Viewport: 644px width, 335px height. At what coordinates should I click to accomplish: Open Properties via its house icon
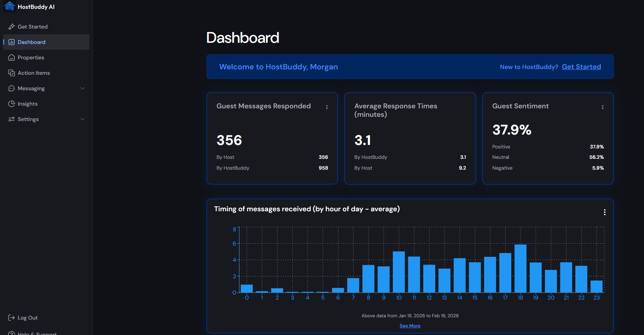tap(12, 57)
